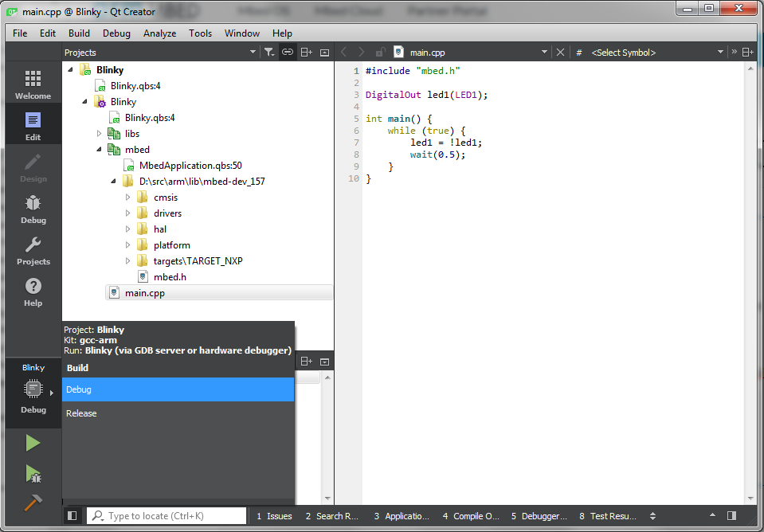Show the 5 Debugger Console pane
The image size is (764, 532).
(x=539, y=515)
